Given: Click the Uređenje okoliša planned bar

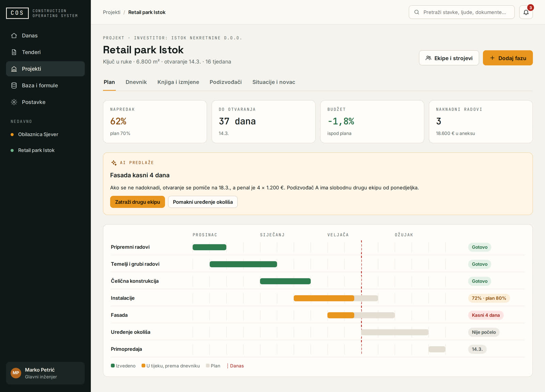Looking at the screenshot, I should tap(395, 332).
